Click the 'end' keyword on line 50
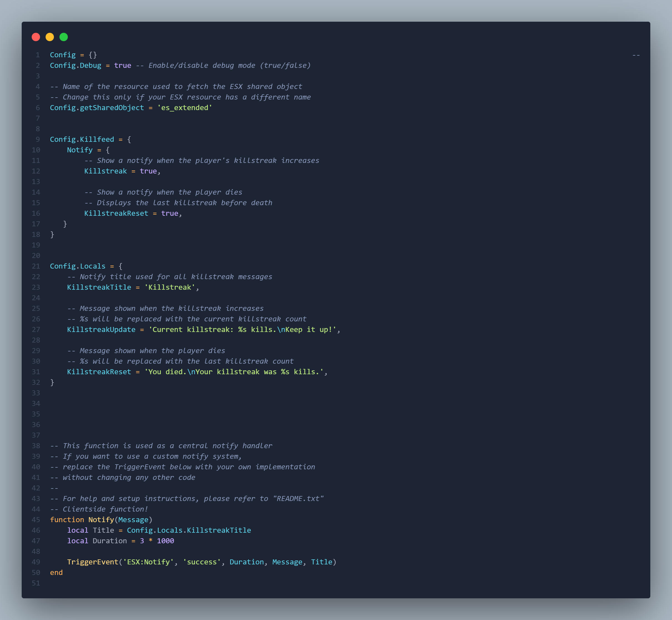The width and height of the screenshot is (672, 620). [x=56, y=572]
